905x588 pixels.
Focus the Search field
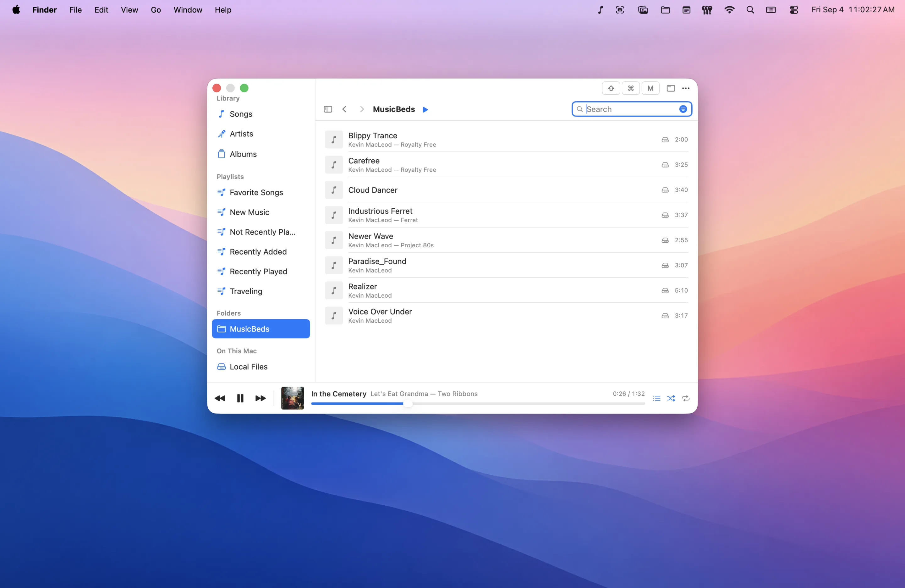[x=631, y=109]
